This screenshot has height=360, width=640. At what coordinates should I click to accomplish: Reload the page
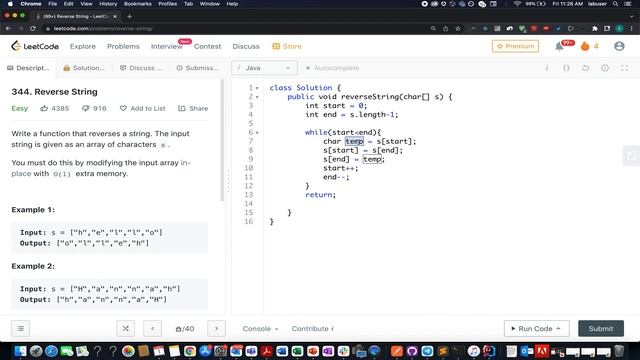[x=33, y=29]
